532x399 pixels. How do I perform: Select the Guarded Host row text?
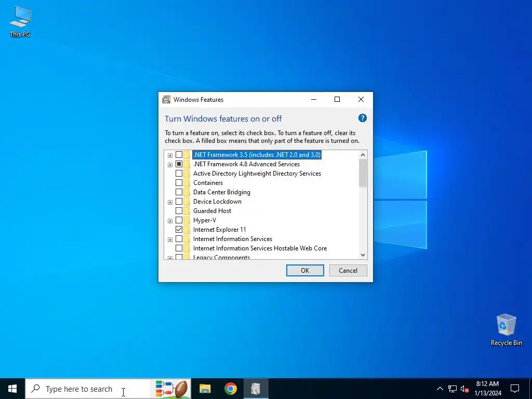(x=212, y=211)
